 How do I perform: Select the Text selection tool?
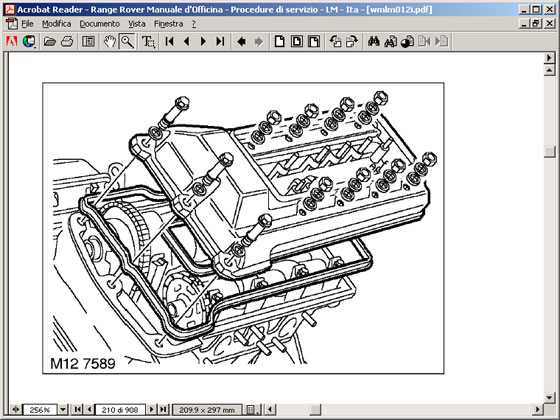[148, 41]
